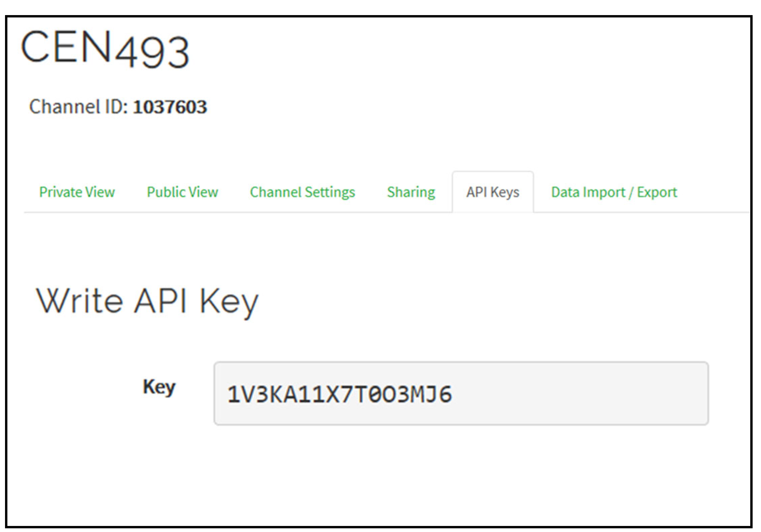761x532 pixels.
Task: Click the CEN493 channel title
Action: point(105,49)
